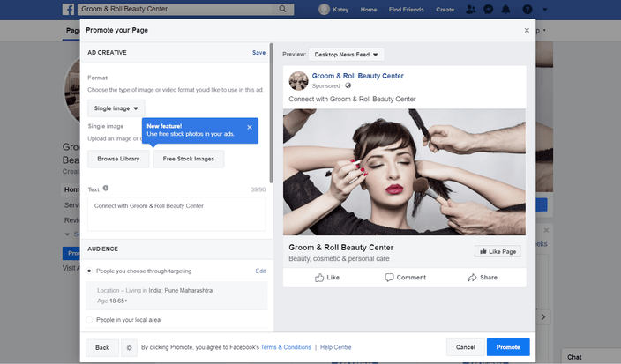621x364 pixels.
Task: Click Find Friends in top navigation
Action: (x=406, y=10)
